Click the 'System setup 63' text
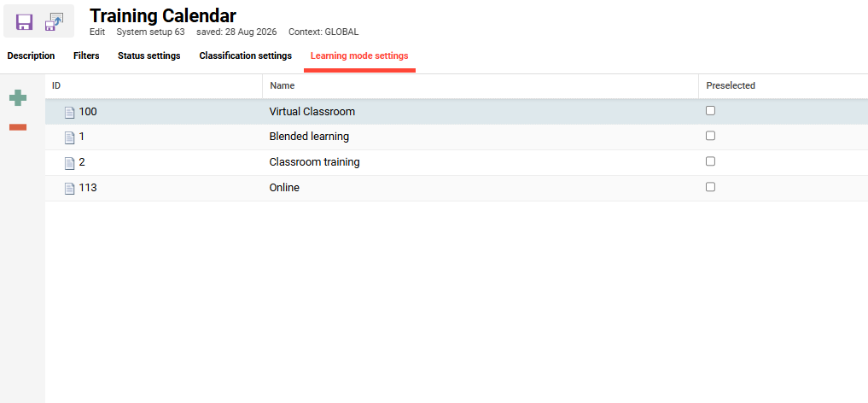Image resolution: width=868 pixels, height=403 pixels. point(150,32)
